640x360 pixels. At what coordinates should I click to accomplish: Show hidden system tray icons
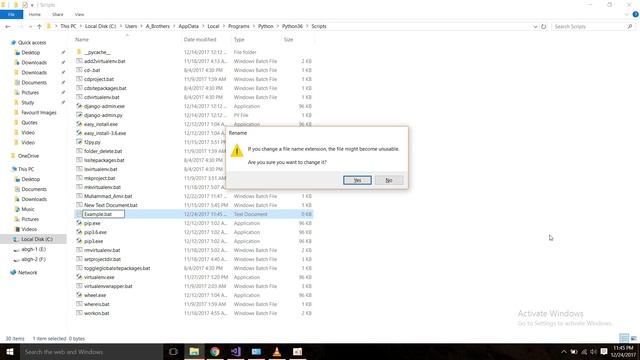pos(564,351)
